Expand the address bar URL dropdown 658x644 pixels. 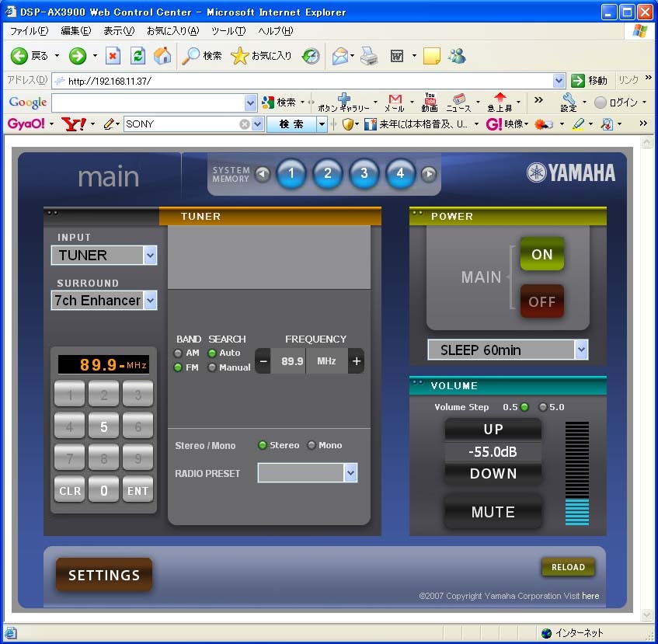(559, 81)
